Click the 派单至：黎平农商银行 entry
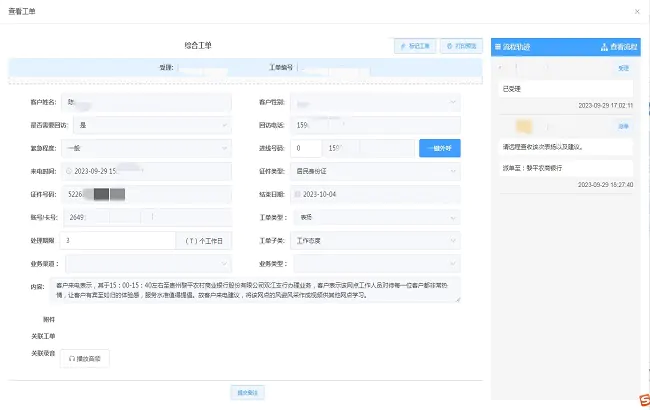This screenshot has width=650, height=410. pyautogui.click(x=566, y=168)
